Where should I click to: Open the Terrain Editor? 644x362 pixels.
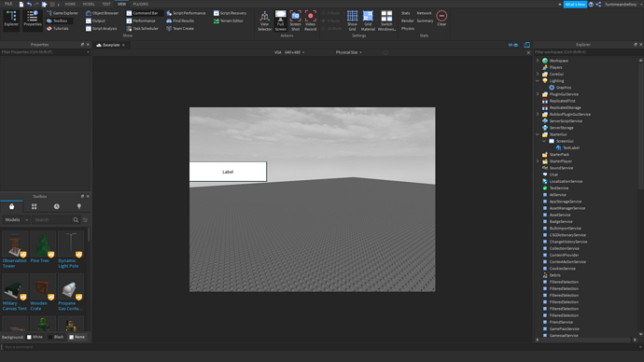point(229,21)
